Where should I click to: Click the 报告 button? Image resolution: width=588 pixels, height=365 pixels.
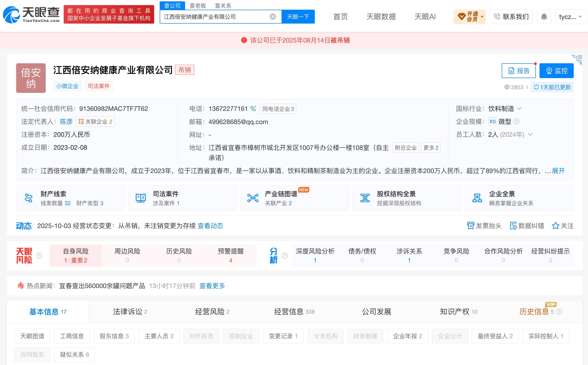(x=519, y=71)
